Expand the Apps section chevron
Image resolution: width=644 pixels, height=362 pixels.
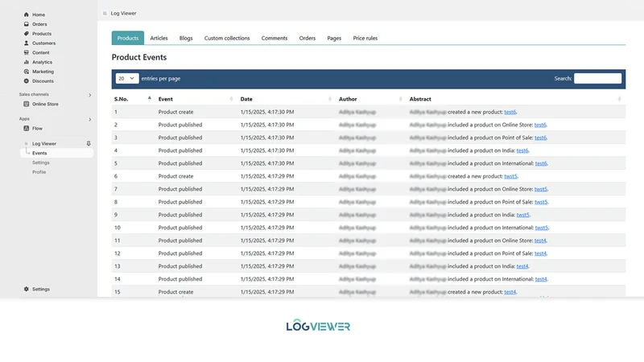pos(90,119)
